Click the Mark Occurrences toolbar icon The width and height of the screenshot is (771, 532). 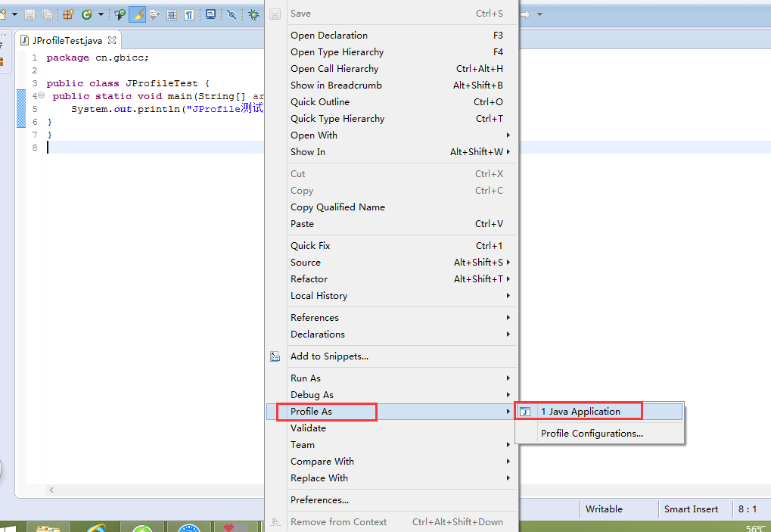pos(230,14)
